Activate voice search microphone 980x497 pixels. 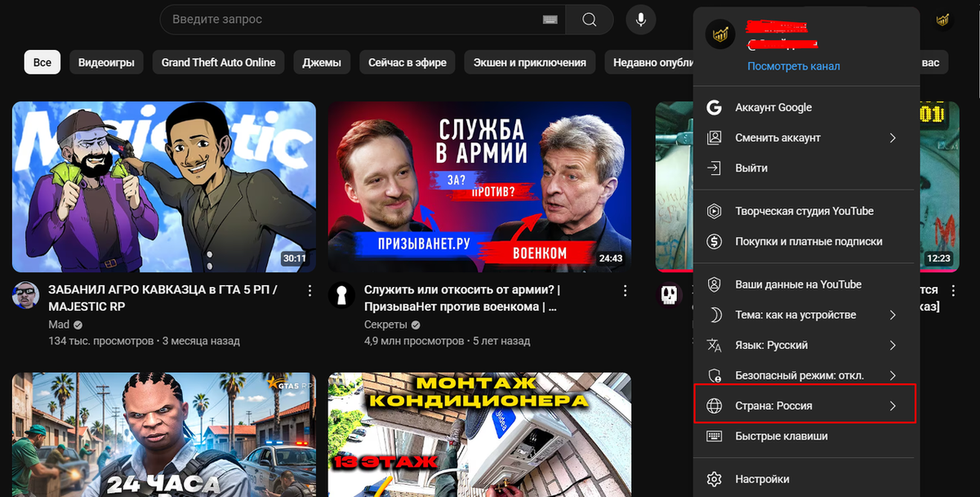[x=640, y=19]
